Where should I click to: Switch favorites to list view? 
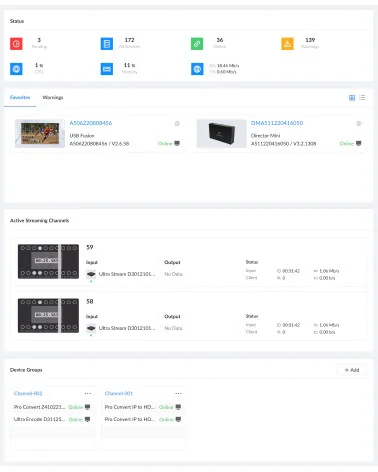pos(362,98)
